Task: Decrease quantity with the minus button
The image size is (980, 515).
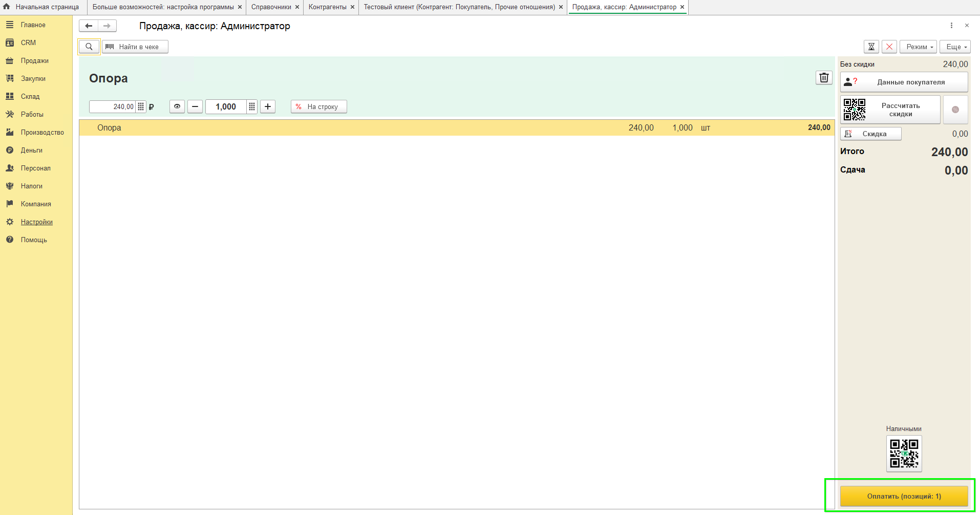Action: point(195,106)
